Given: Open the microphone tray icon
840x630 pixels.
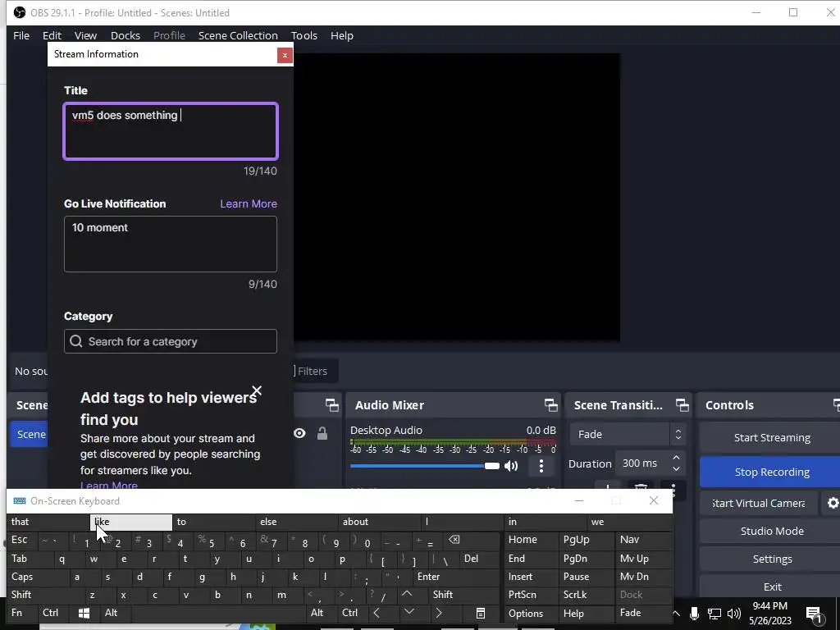Looking at the screenshot, I should coord(694,614).
